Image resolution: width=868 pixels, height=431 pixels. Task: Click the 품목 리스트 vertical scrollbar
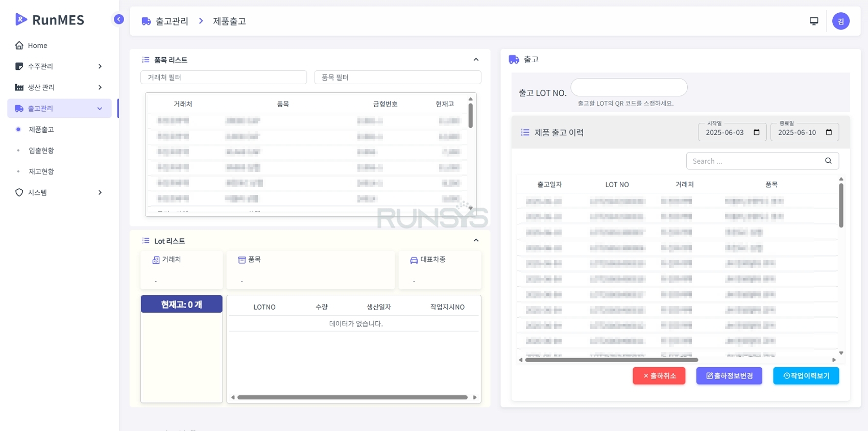[x=470, y=116]
